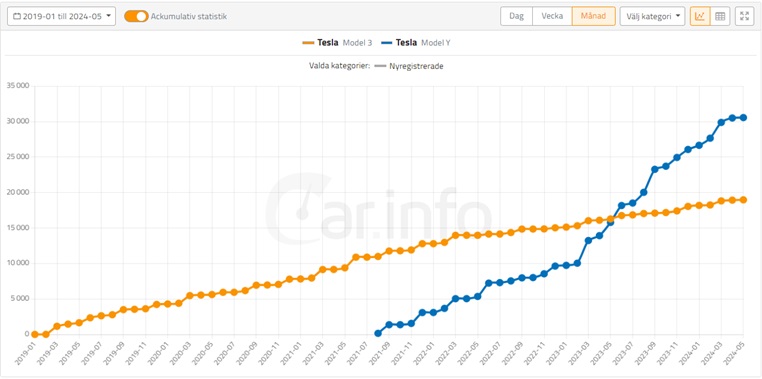
Task: Select the Månad interval button
Action: click(593, 16)
